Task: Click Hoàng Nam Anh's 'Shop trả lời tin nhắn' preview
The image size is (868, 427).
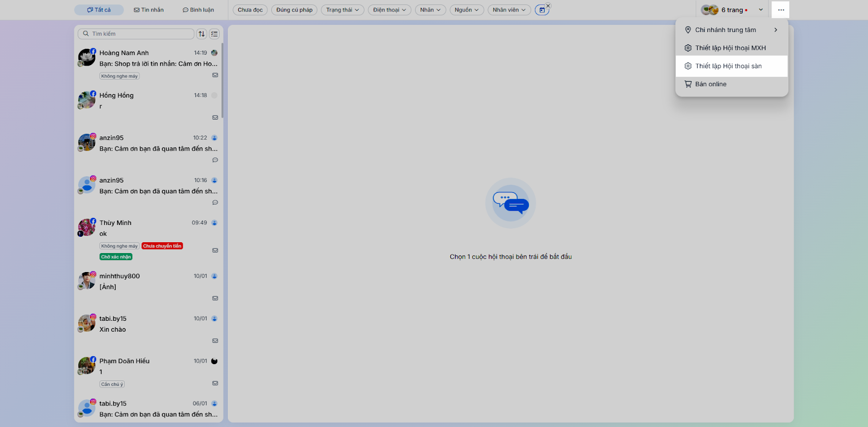Action: click(158, 64)
